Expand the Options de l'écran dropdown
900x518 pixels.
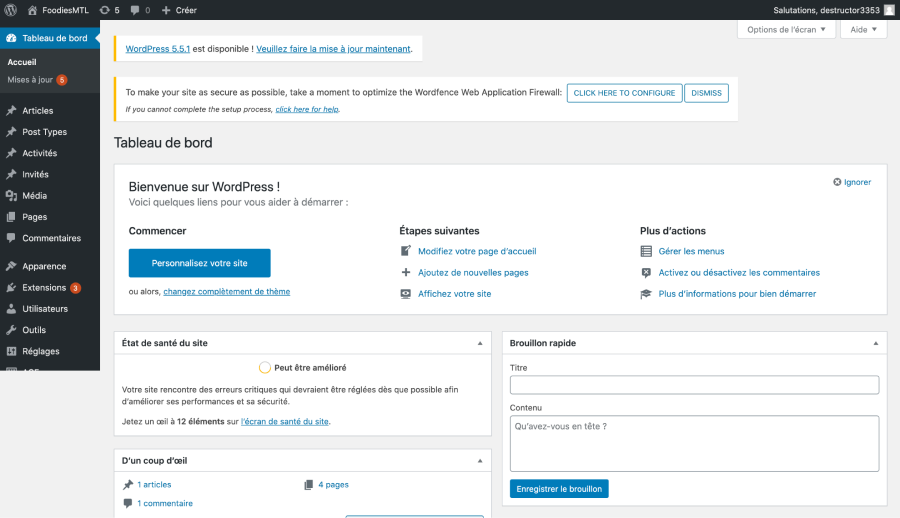[786, 30]
